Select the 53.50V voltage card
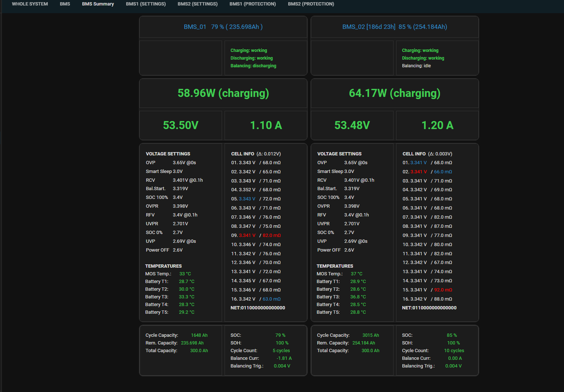This screenshot has height=392, width=564. pyautogui.click(x=181, y=125)
